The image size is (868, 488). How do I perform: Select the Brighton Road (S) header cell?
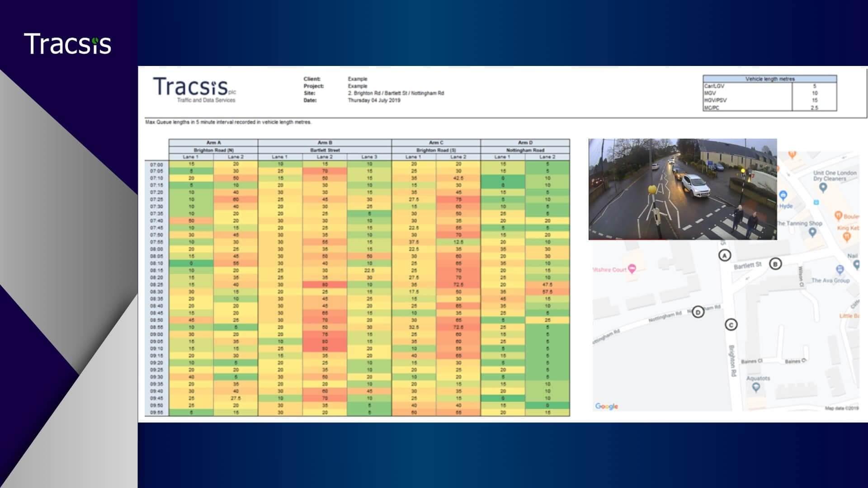[436, 150]
